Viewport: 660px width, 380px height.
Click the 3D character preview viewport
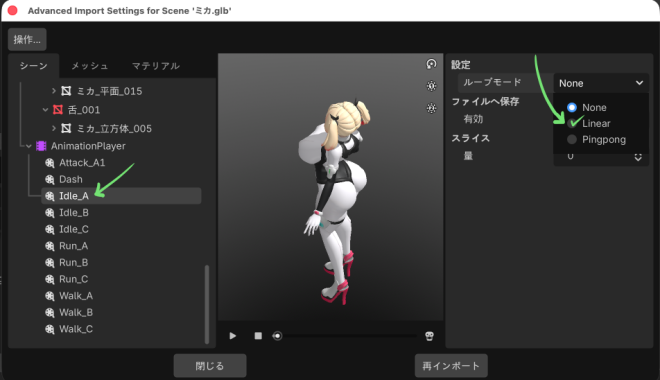[x=330, y=187]
